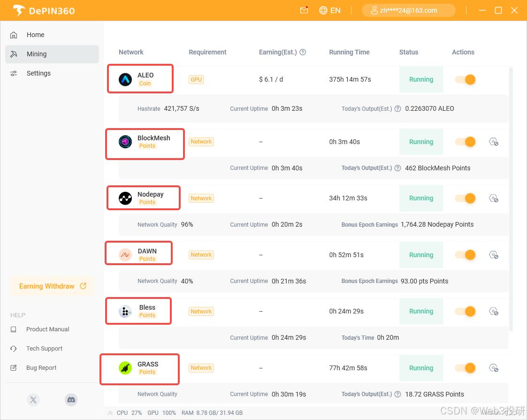Click the hashrate value 421,757 S/s

point(182,108)
